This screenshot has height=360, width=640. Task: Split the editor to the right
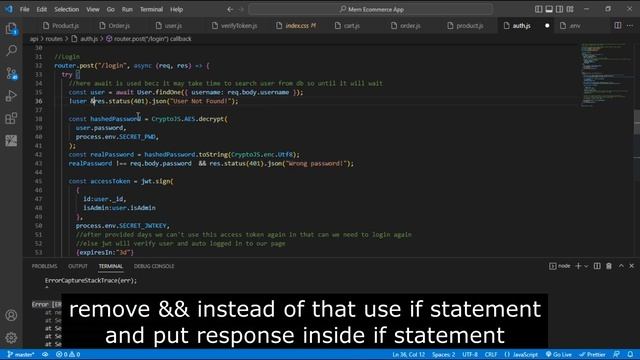(x=618, y=25)
